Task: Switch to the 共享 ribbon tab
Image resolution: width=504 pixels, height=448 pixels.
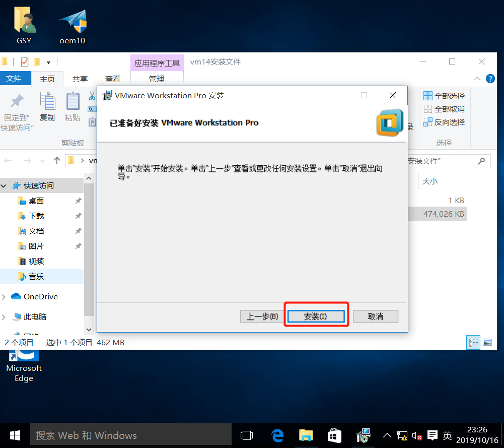Action: [x=80, y=79]
